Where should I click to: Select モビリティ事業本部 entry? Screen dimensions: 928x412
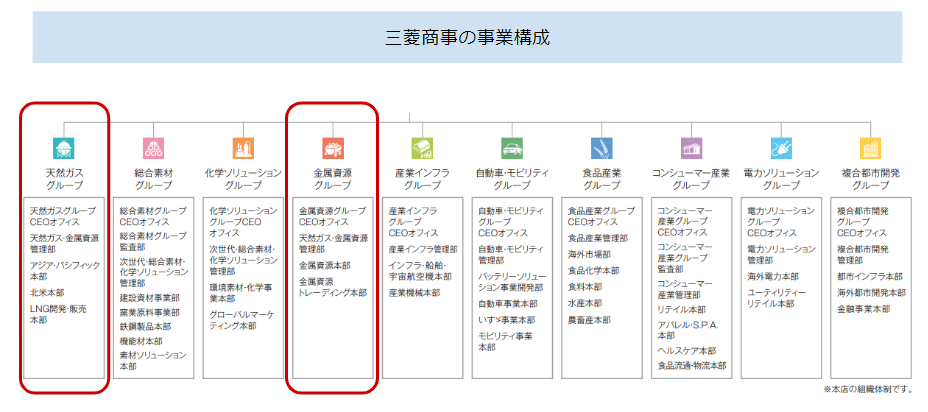(x=505, y=342)
